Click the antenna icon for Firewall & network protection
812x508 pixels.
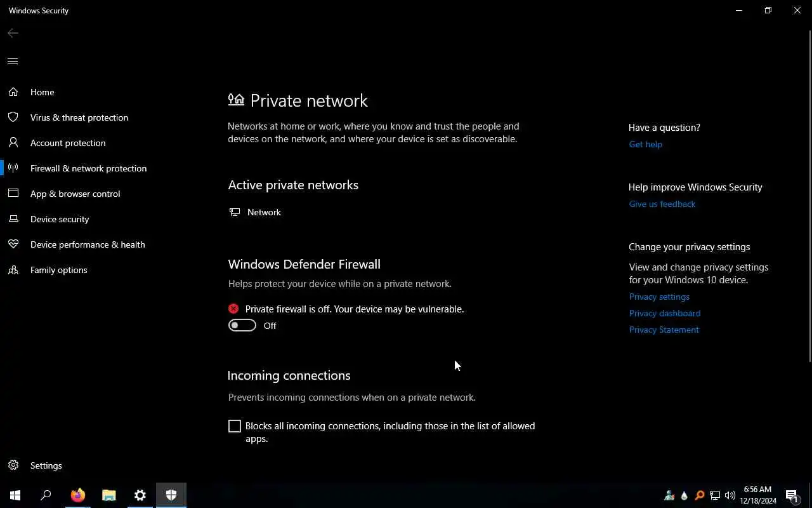click(13, 168)
